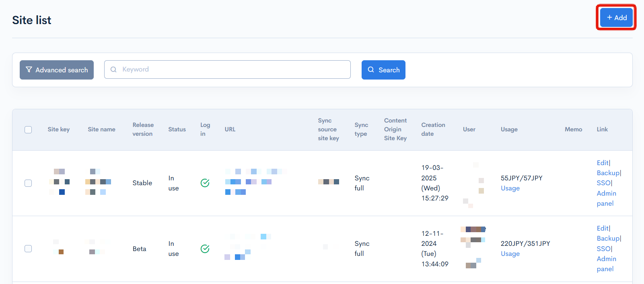Check the Stable site row checkbox
This screenshot has height=284, width=644.
[x=28, y=183]
